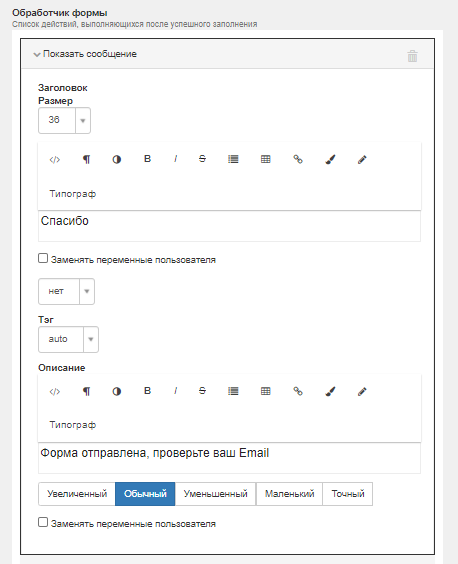Open the Размер dropdown showing 36
458x564 pixels.
tap(64, 120)
